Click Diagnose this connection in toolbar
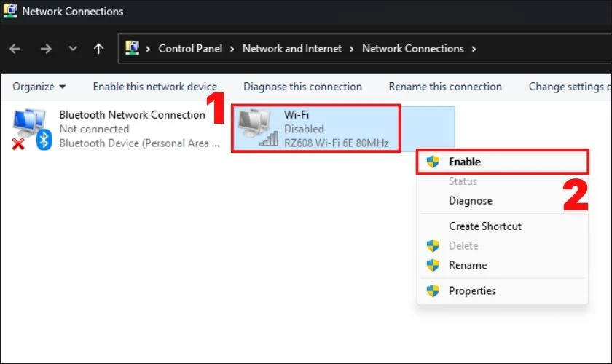This screenshot has width=612, height=364. pyautogui.click(x=302, y=87)
